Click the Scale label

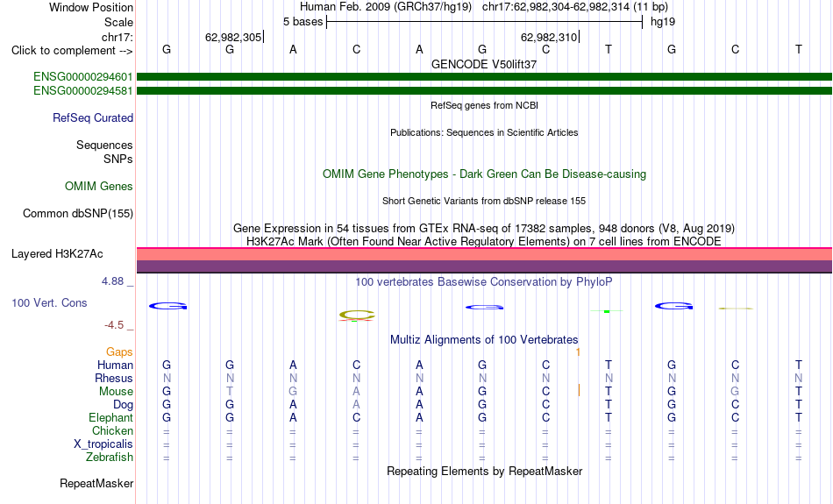click(x=118, y=22)
